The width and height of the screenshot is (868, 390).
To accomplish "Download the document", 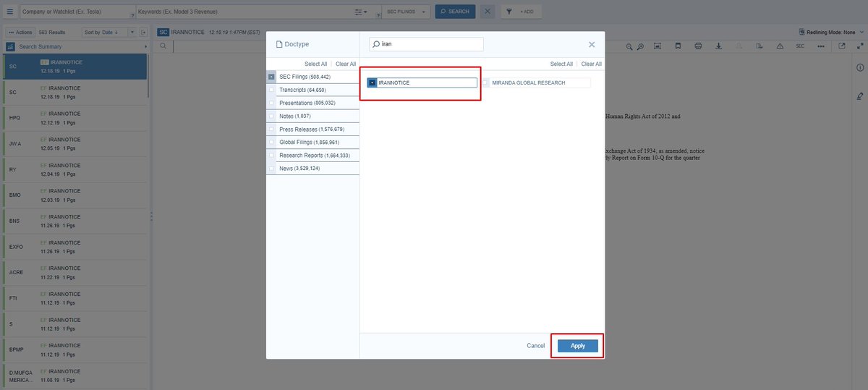I will tap(718, 46).
